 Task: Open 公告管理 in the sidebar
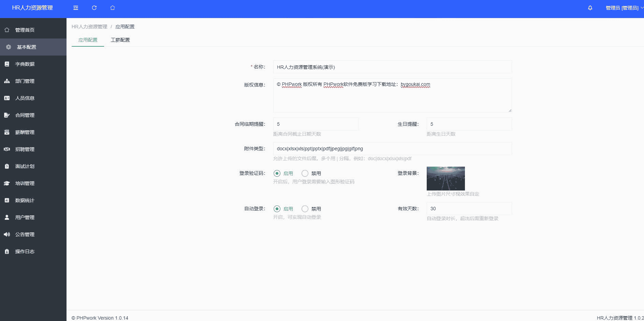coord(25,234)
